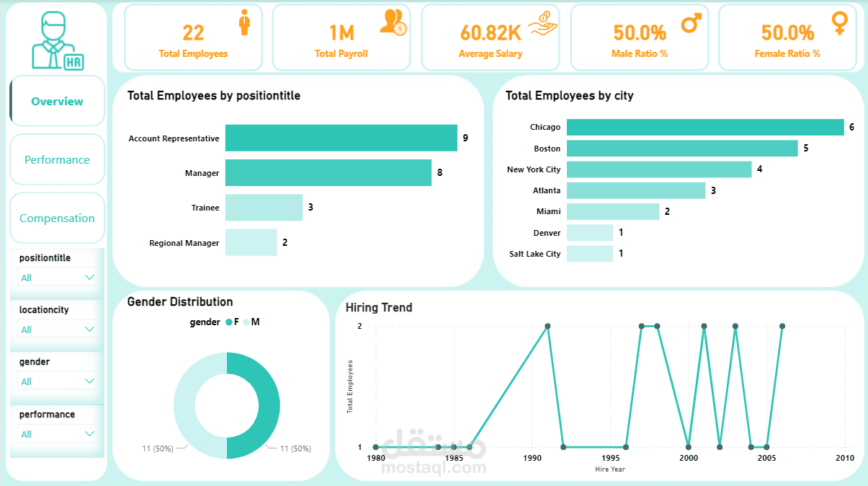Open the Overview page tab
The width and height of the screenshot is (868, 486).
click(57, 101)
